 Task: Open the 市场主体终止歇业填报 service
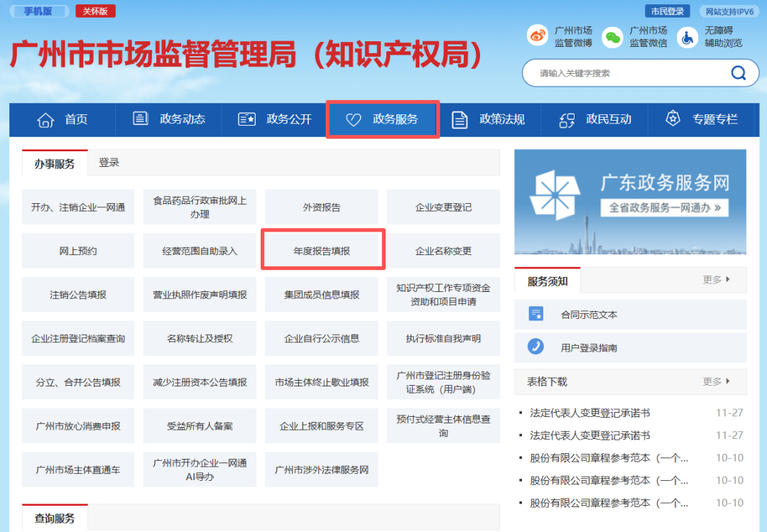coord(322,381)
